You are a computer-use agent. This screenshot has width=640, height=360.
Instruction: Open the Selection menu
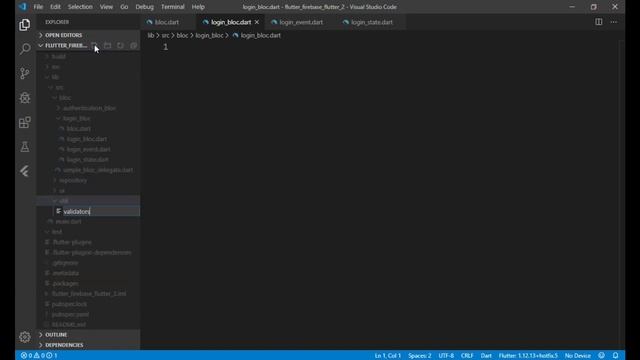pos(80,7)
